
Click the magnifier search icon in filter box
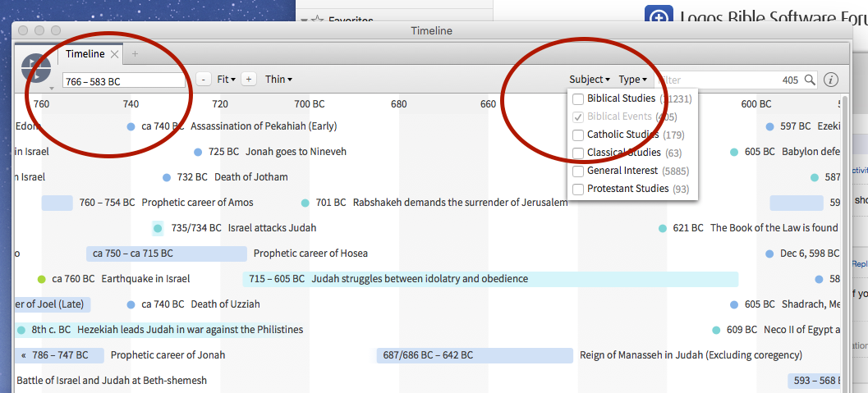click(810, 80)
